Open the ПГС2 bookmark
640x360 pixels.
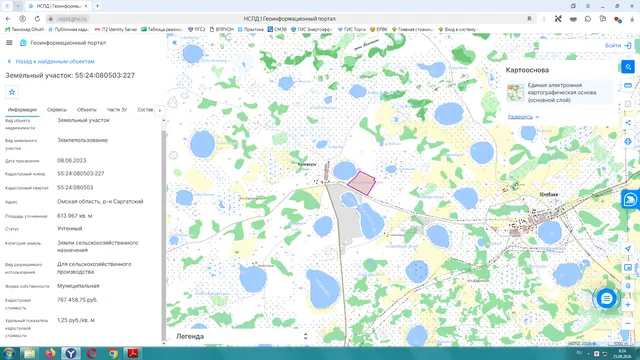pyautogui.click(x=197, y=29)
